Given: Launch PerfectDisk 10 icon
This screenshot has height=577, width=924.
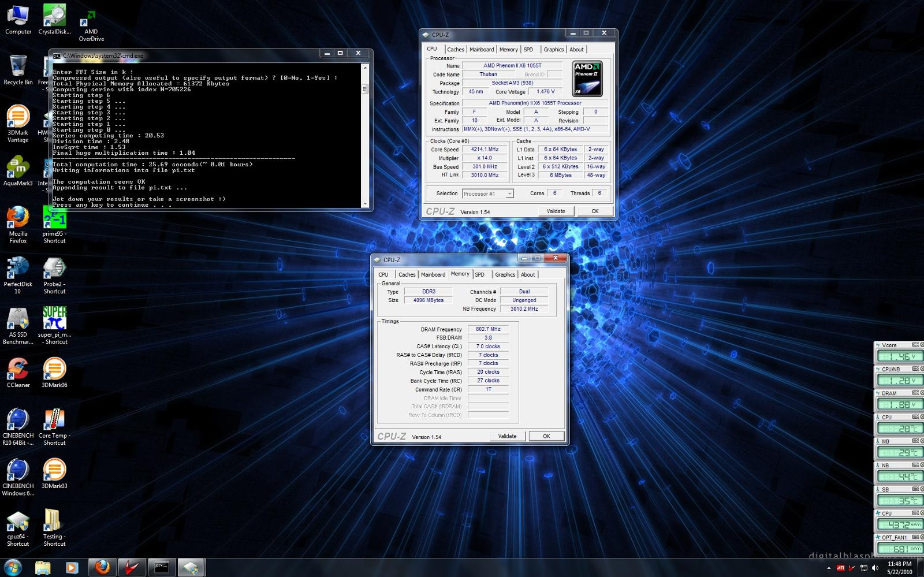Looking at the screenshot, I should coord(18,275).
